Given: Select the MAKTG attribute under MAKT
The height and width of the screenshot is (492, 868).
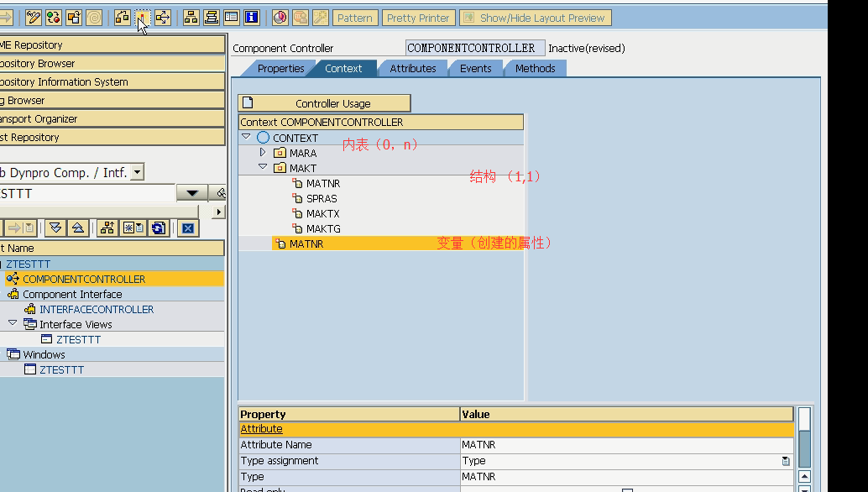Looking at the screenshot, I should 323,228.
